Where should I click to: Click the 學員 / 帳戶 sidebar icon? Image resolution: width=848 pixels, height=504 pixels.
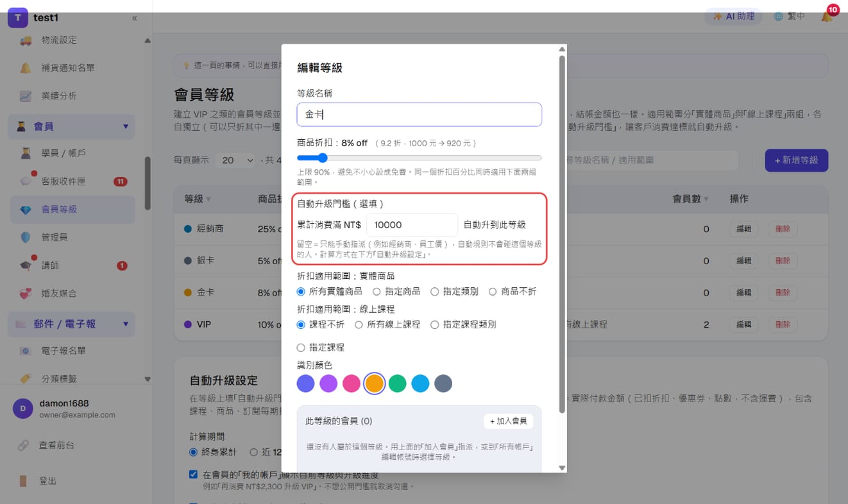[26, 153]
